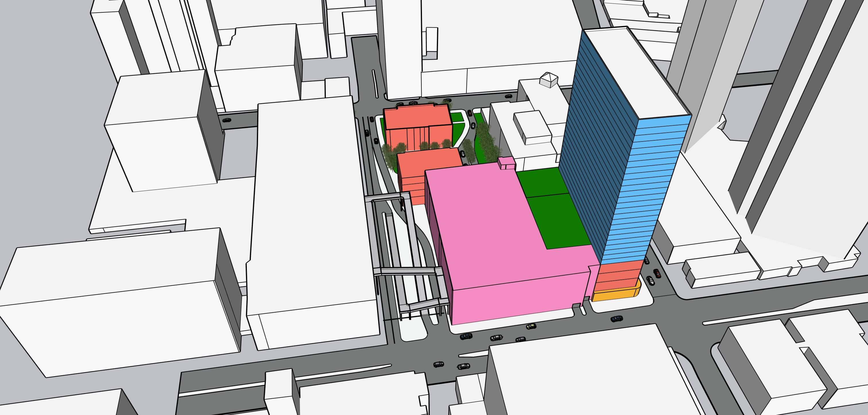
Task: Click the pyramid-shaped rooftop structure on white building
Action: tap(549, 80)
